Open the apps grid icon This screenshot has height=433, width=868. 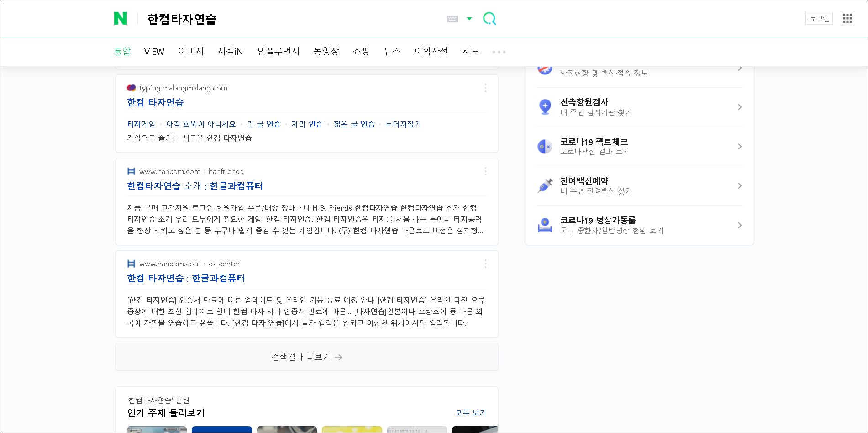pos(847,18)
